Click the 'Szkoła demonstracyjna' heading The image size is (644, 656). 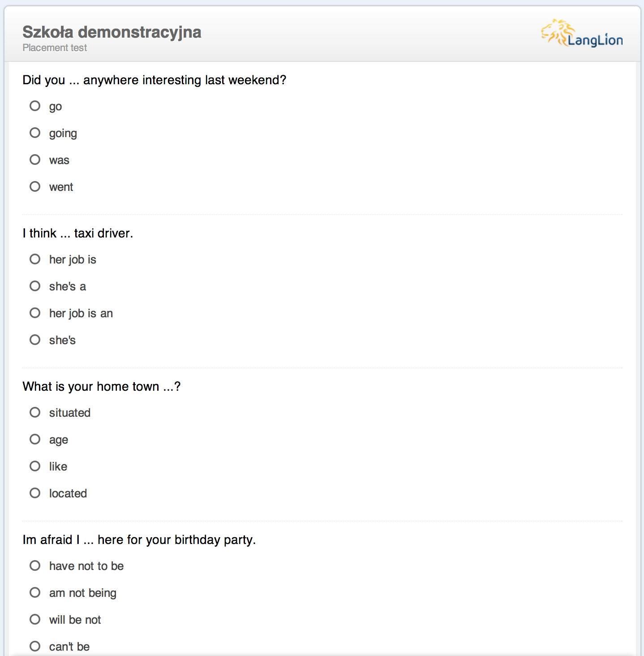pyautogui.click(x=112, y=32)
